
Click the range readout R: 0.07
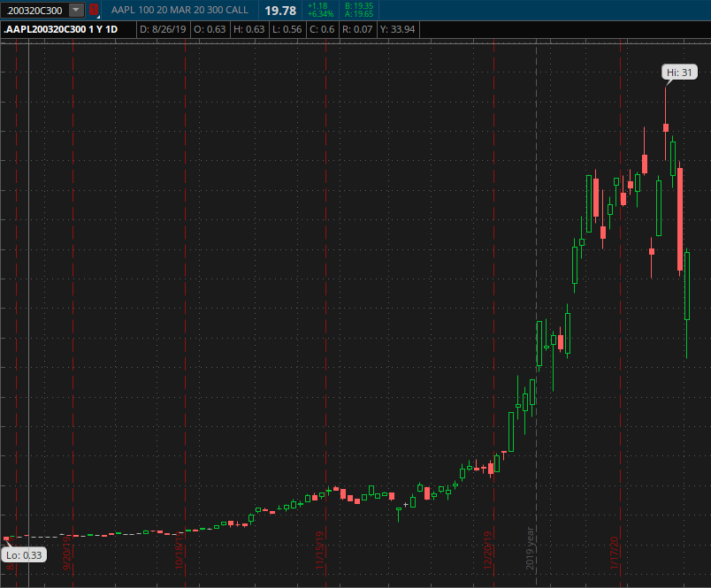[357, 29]
